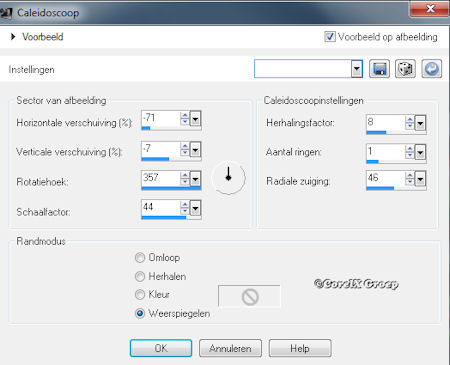Image resolution: width=450 pixels, height=365 pixels.
Task: Click the Radiale zuiging value field
Action: pyautogui.click(x=385, y=178)
